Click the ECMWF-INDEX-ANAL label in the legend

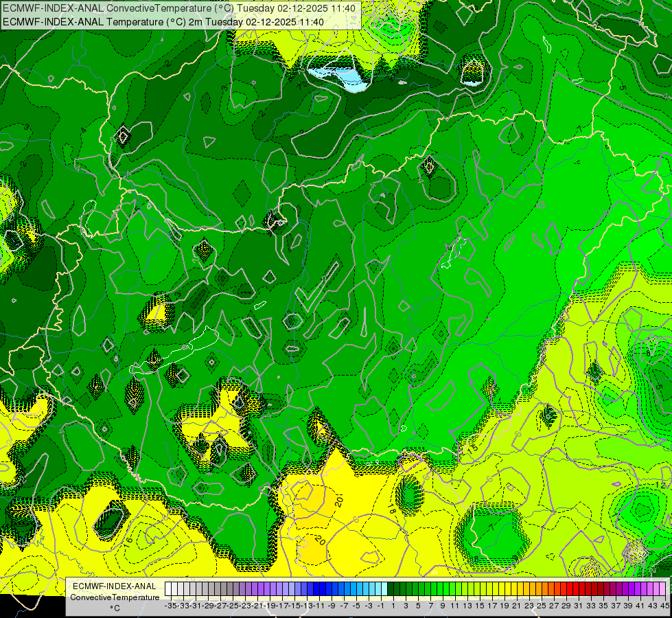pyautogui.click(x=114, y=586)
